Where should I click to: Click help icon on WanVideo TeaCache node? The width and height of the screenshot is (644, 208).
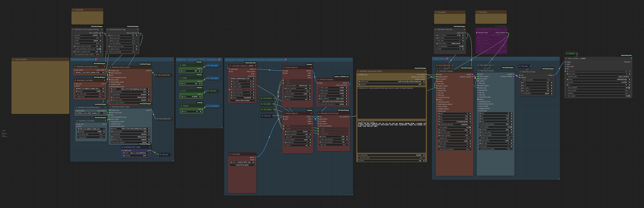pyautogui.click(x=464, y=29)
